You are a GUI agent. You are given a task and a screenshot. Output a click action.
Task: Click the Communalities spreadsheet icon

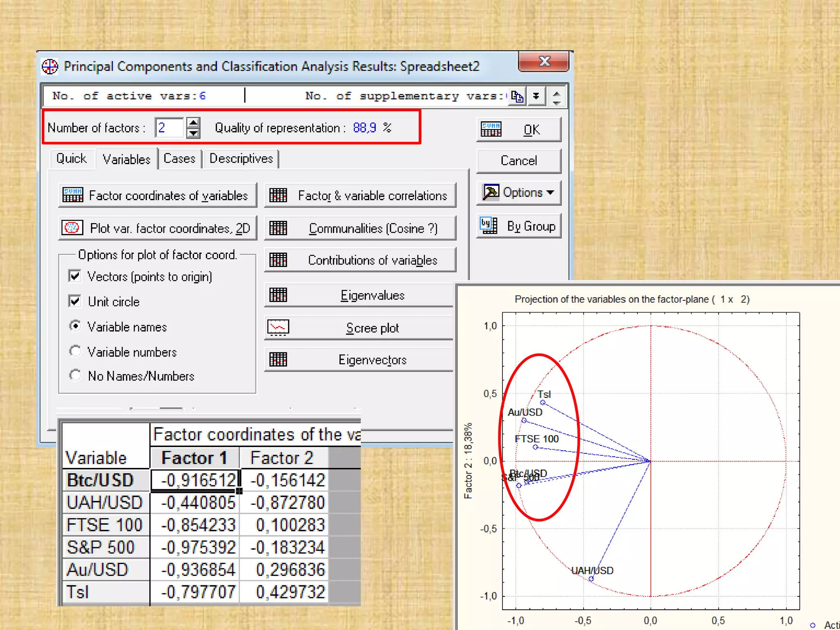[x=278, y=228]
